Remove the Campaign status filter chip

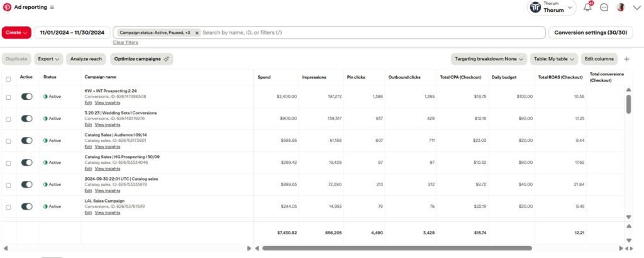coord(197,33)
